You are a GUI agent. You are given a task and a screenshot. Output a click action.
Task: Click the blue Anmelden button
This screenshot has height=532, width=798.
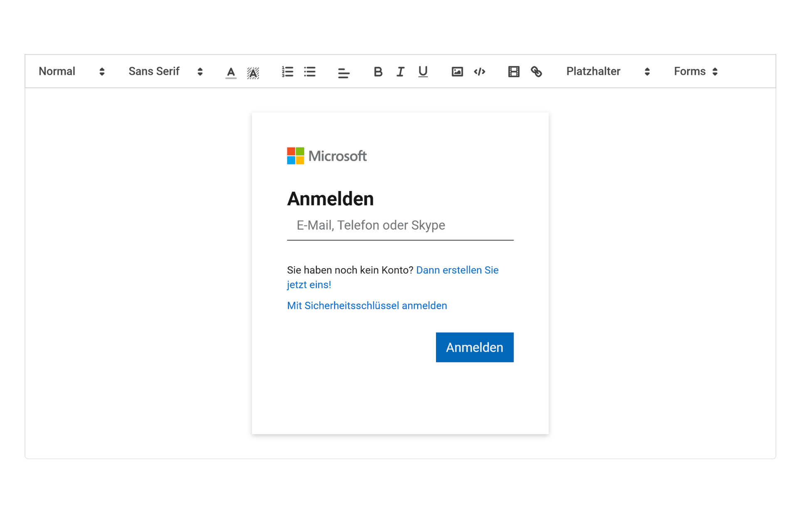tap(475, 347)
